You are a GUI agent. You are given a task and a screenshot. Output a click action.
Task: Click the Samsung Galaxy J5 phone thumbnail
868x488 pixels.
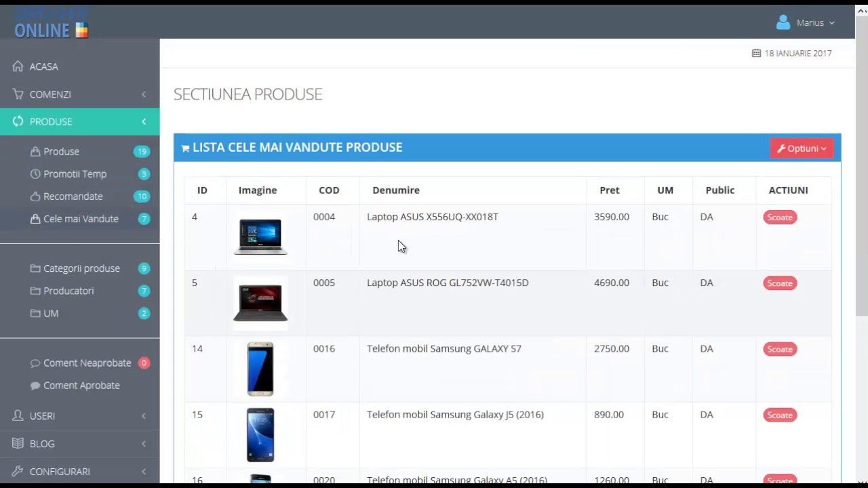click(260, 434)
